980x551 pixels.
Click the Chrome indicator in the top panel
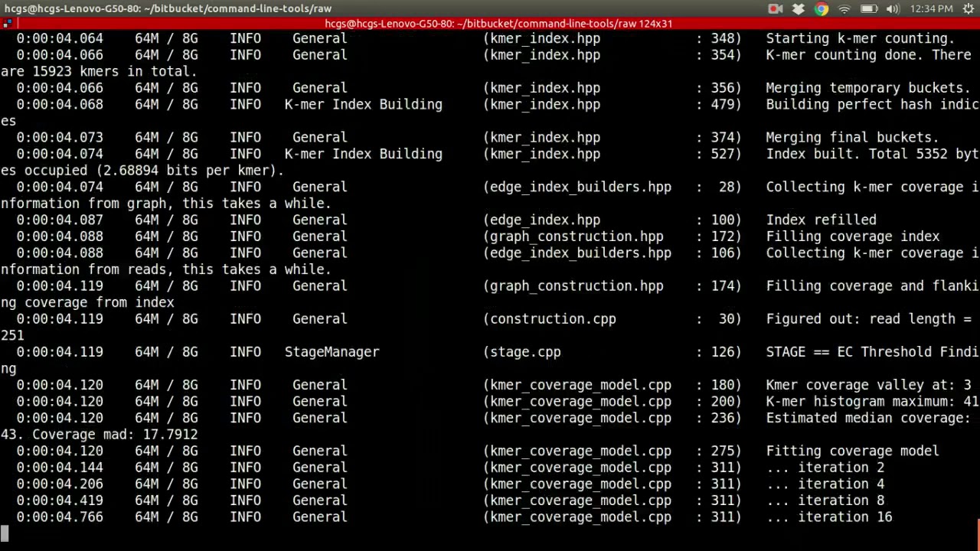822,8
